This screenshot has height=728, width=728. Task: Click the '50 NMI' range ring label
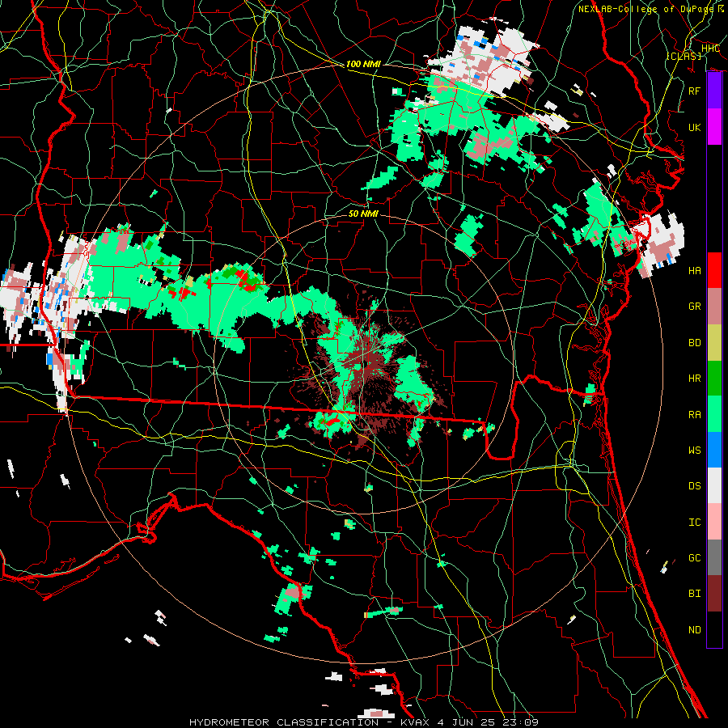click(363, 214)
